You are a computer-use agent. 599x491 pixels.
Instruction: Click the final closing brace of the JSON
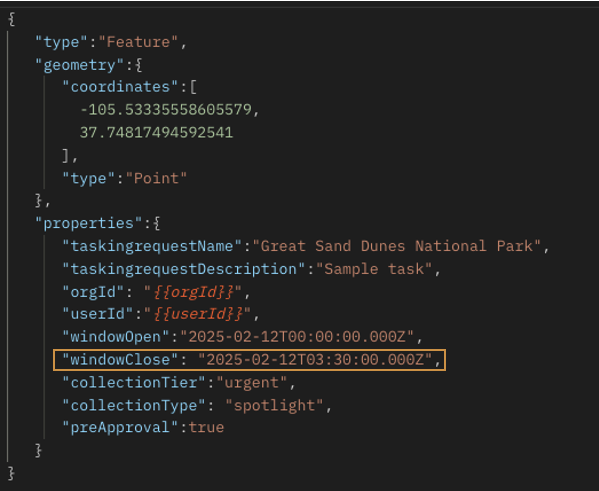[11, 474]
